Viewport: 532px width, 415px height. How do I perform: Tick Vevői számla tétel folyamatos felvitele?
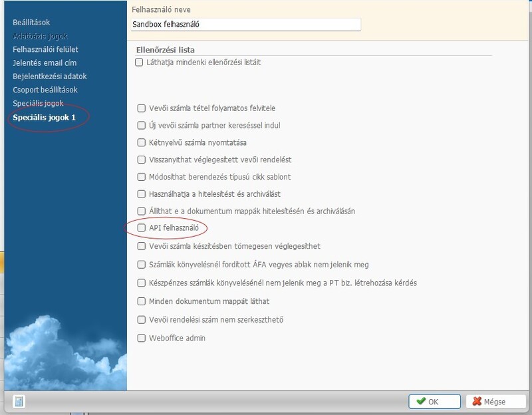141,107
